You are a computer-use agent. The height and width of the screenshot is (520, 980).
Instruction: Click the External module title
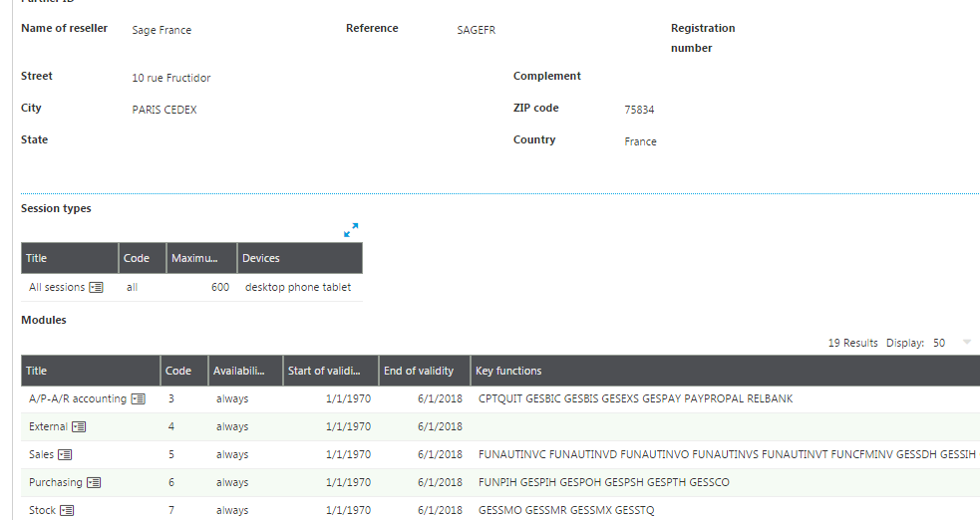(x=48, y=427)
